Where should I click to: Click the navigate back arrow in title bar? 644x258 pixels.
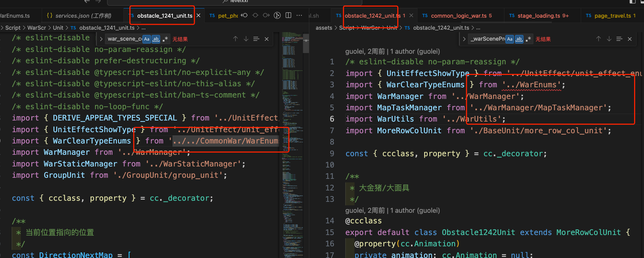click(87, 1)
